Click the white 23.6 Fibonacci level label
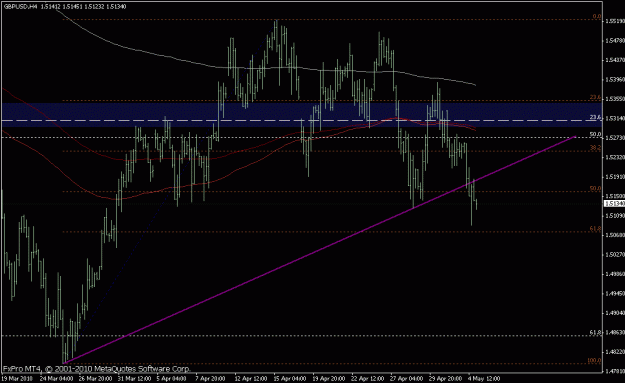Viewport: 625px width, 383px height. pyautogui.click(x=596, y=117)
